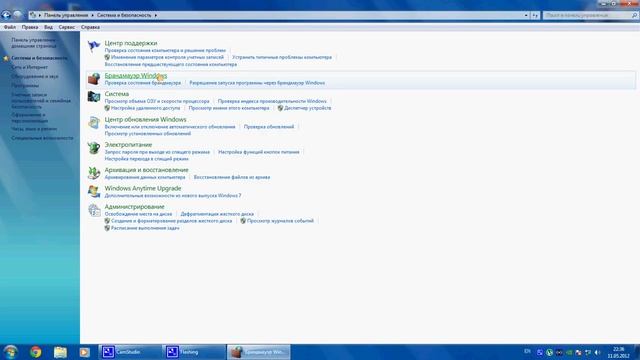Click the EN language indicator
This screenshot has height=360, width=640.
527,351
